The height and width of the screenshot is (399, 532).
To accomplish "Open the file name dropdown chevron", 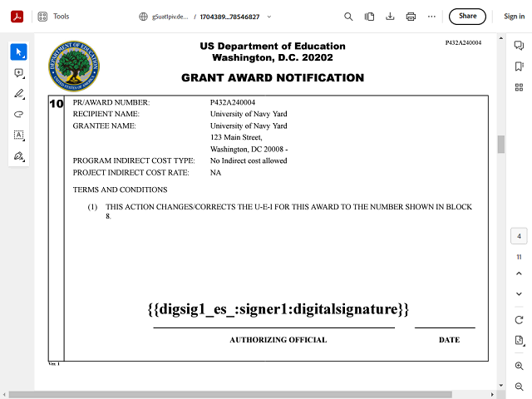I will click(269, 17).
